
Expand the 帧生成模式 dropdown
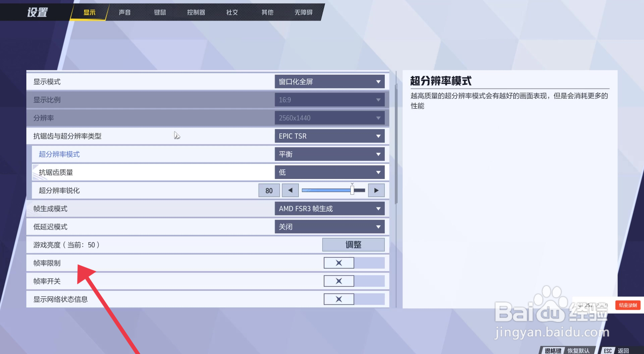330,208
